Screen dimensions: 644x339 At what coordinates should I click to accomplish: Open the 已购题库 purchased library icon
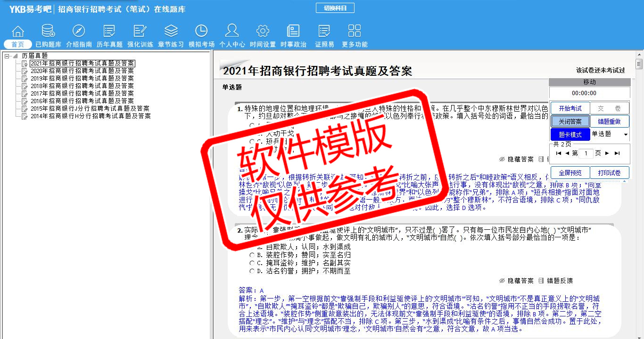[x=48, y=32]
